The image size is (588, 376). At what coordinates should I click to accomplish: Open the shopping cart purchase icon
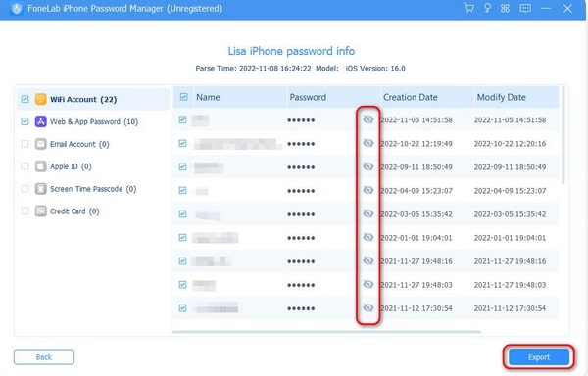pyautogui.click(x=468, y=8)
